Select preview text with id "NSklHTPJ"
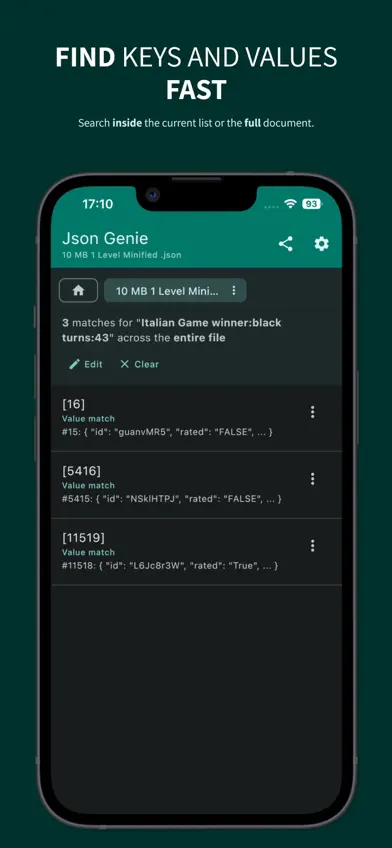The height and width of the screenshot is (848, 392). (x=172, y=499)
